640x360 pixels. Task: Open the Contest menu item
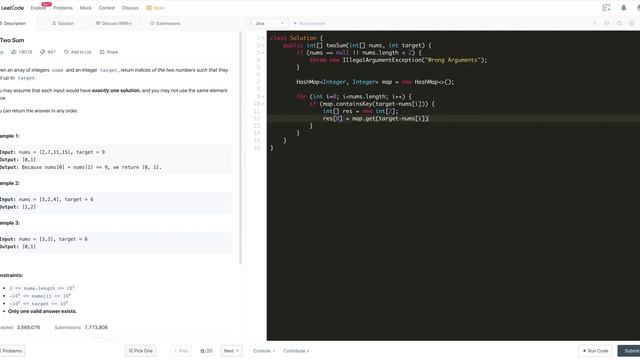tap(107, 8)
